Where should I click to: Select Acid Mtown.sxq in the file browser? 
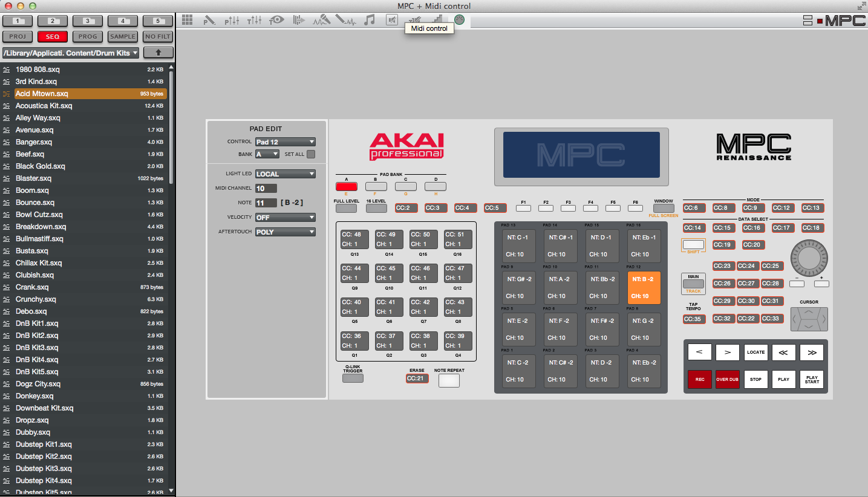pos(60,94)
